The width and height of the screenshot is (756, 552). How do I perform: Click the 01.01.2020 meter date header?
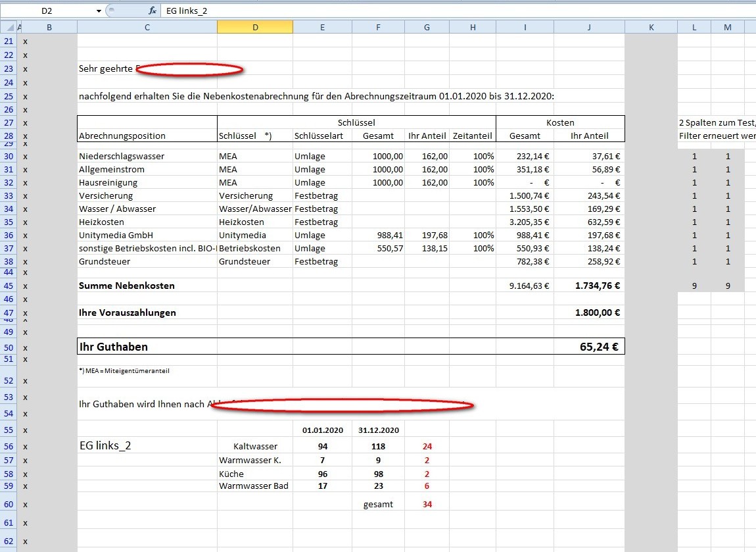(323, 430)
